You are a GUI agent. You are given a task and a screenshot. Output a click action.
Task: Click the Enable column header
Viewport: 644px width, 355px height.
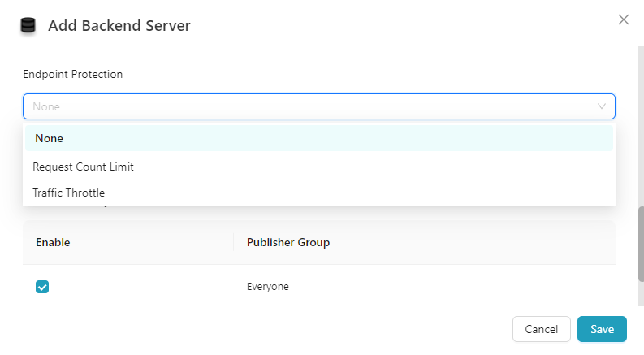tap(54, 242)
